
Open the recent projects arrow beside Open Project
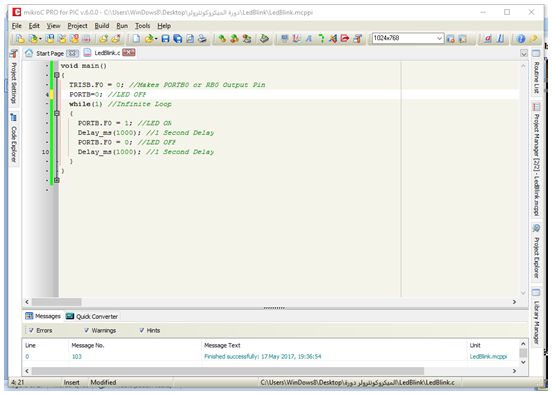click(40, 39)
